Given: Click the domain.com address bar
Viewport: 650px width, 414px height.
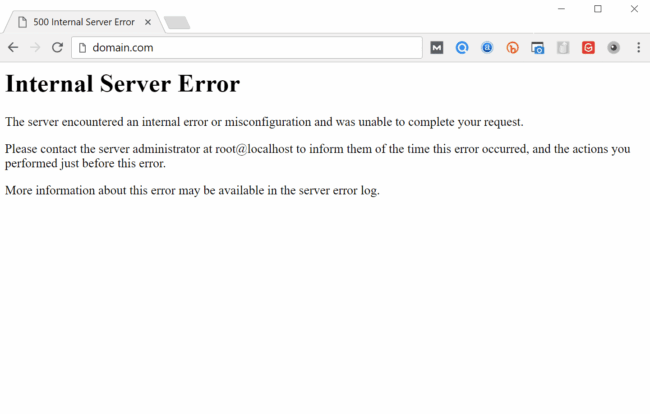Looking at the screenshot, I should click(x=250, y=47).
